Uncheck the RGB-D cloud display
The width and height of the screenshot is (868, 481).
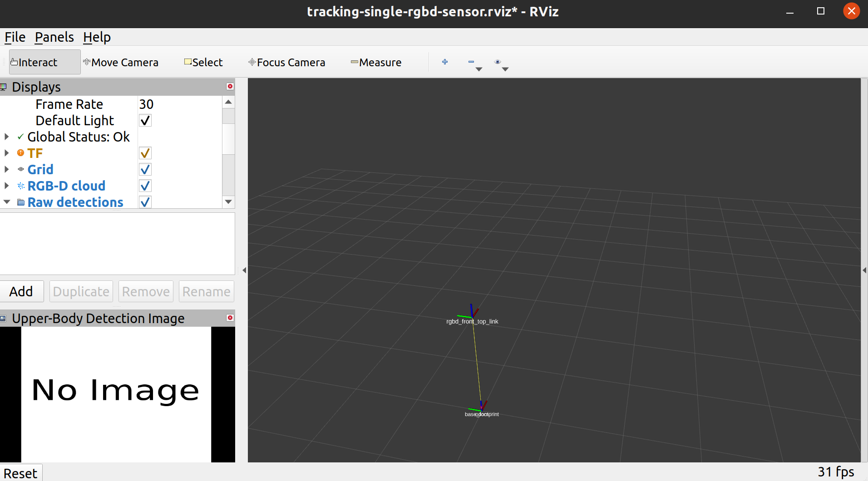145,186
